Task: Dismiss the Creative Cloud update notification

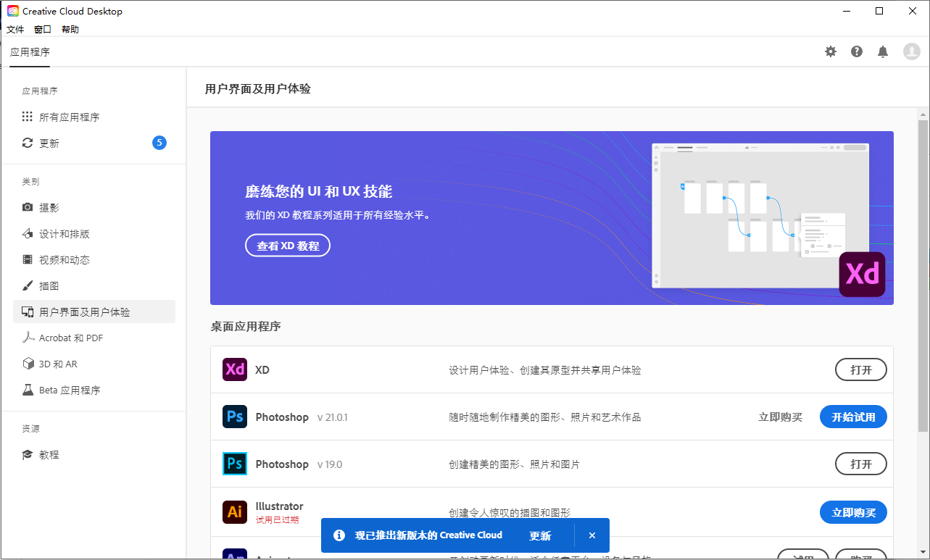Action: tap(592, 535)
